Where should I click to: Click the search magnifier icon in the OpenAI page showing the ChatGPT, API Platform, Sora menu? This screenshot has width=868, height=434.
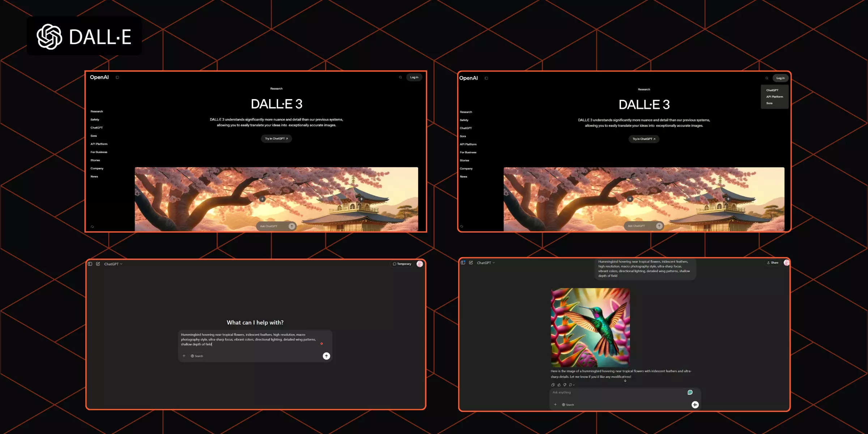pyautogui.click(x=767, y=78)
